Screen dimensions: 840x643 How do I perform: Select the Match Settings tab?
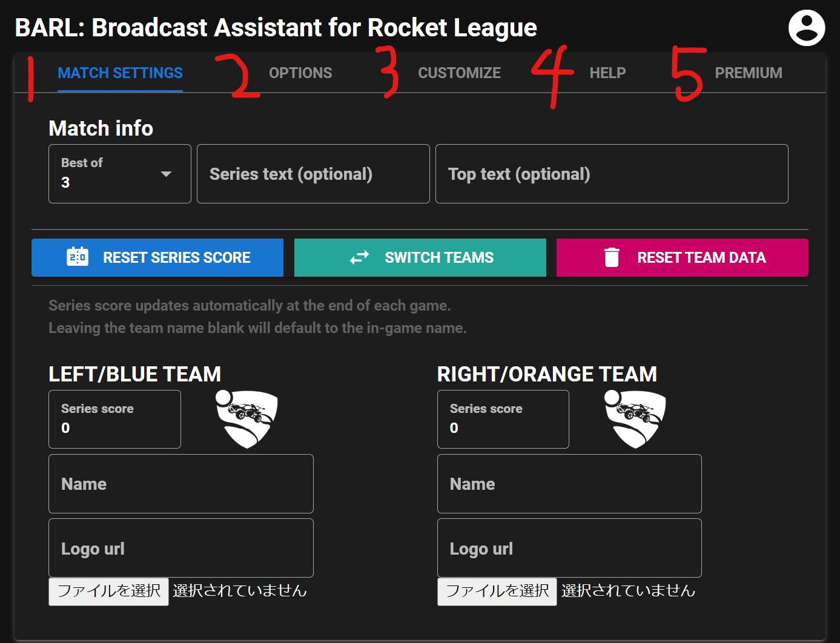click(120, 73)
